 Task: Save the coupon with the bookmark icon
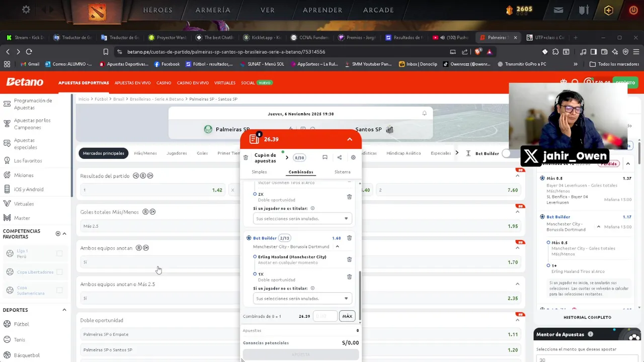[325, 157]
